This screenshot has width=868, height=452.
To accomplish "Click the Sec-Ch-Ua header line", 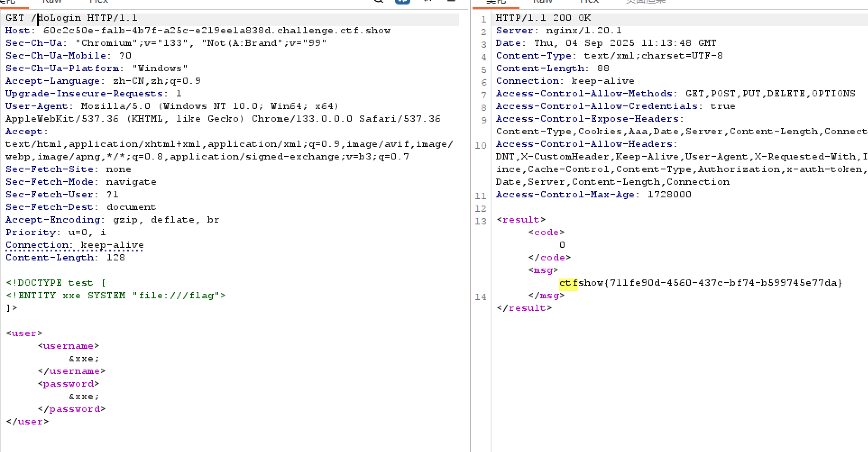I will pos(166,43).
